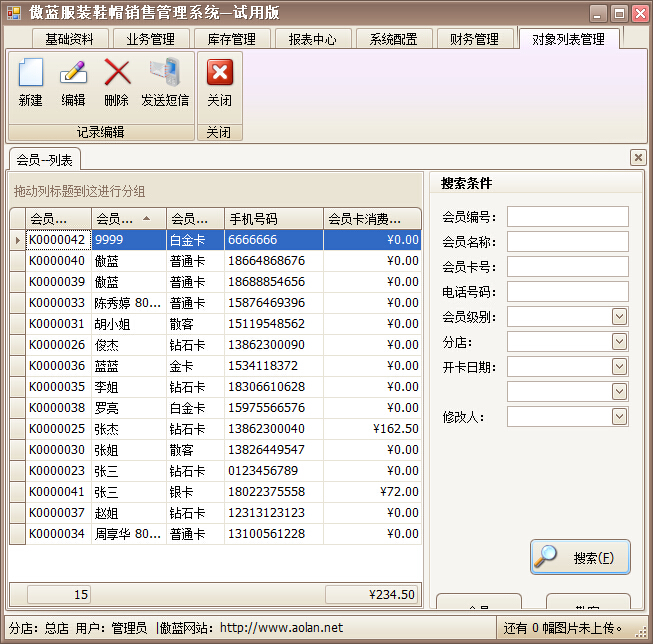Click the 会员编号 input field
The image size is (653, 644).
point(567,217)
